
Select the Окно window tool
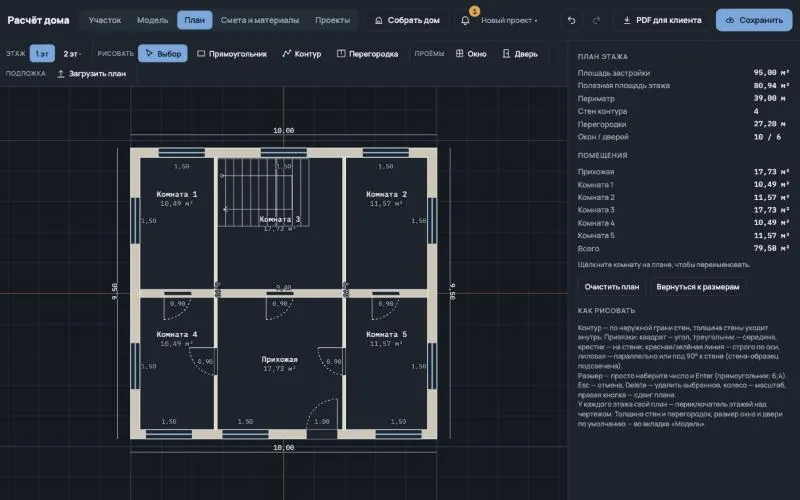coord(471,54)
